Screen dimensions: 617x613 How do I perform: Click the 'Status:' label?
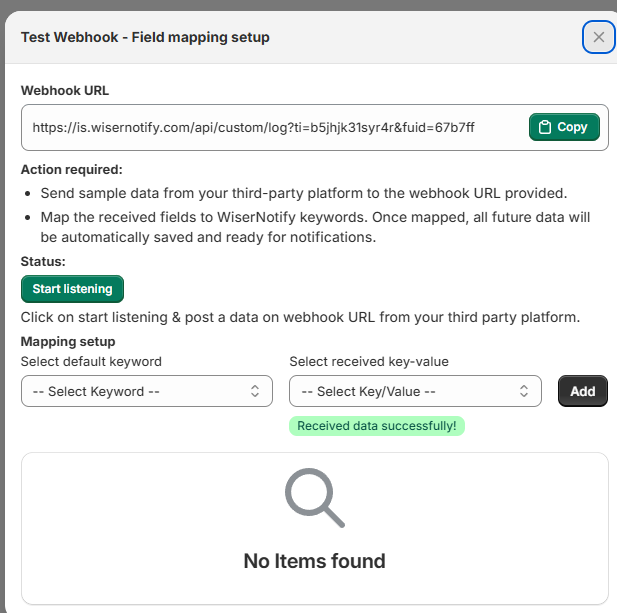click(x=43, y=262)
